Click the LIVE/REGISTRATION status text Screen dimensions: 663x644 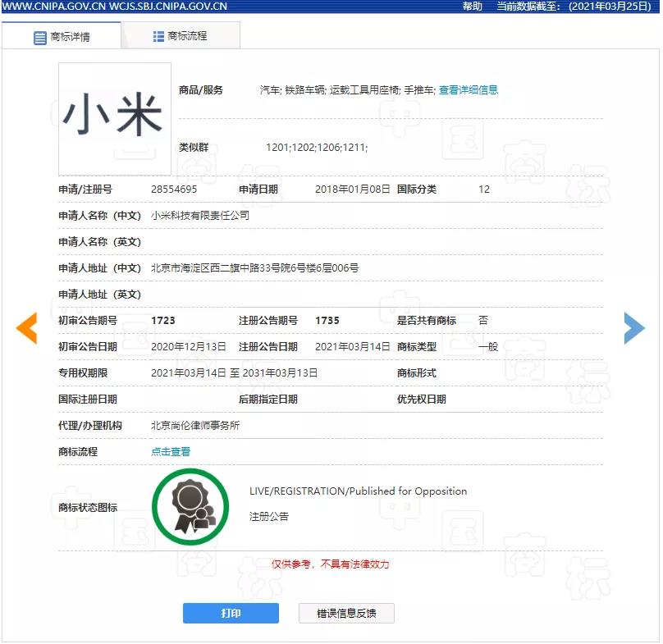(x=358, y=491)
